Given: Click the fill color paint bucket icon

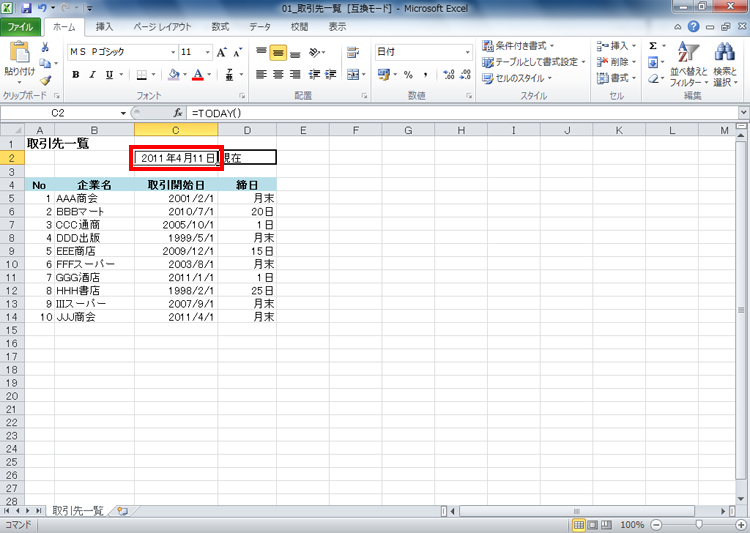Looking at the screenshot, I should tap(174, 75).
